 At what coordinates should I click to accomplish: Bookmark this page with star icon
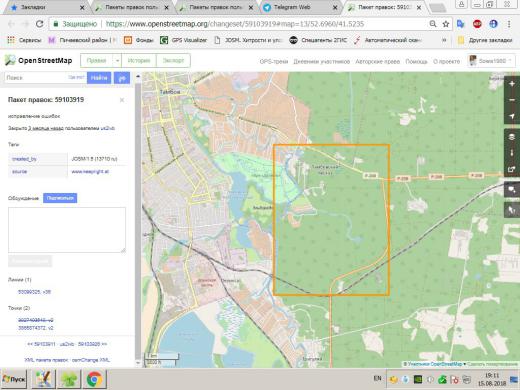point(446,24)
